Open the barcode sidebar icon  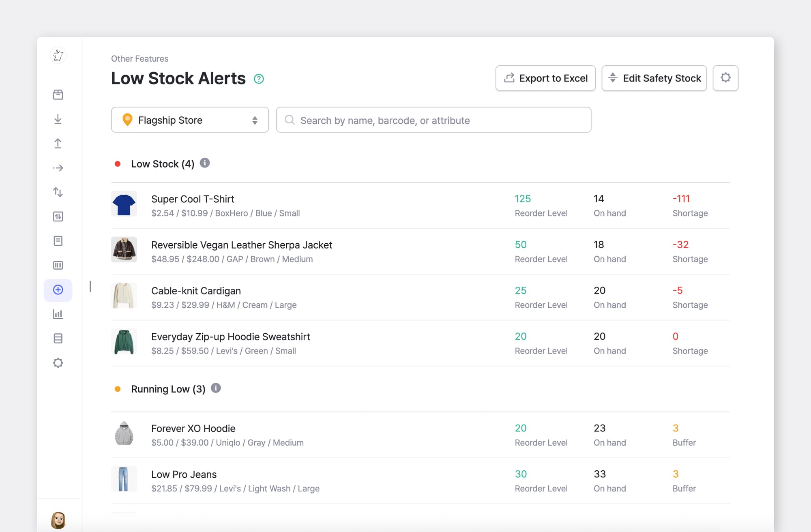tap(58, 265)
